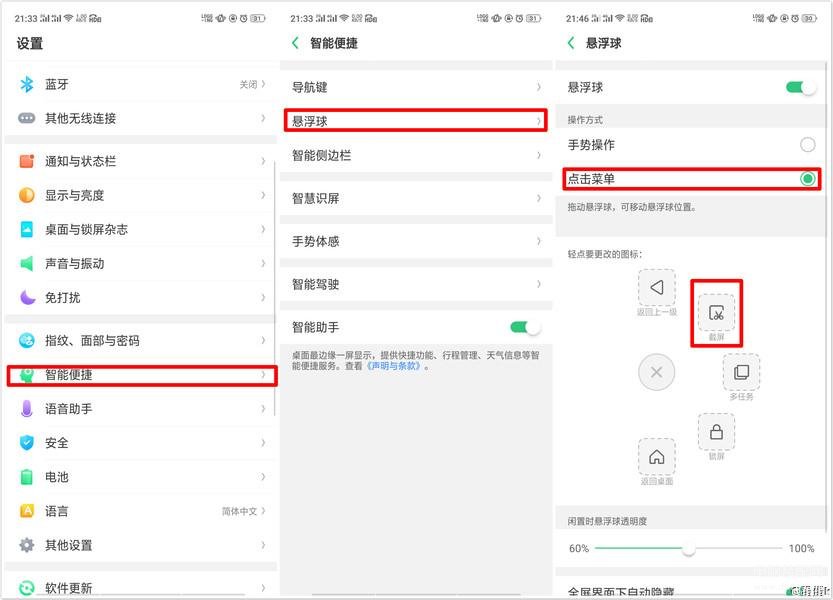Tap the other settings gear icon
This screenshot has height=600, width=833.
tap(27, 545)
